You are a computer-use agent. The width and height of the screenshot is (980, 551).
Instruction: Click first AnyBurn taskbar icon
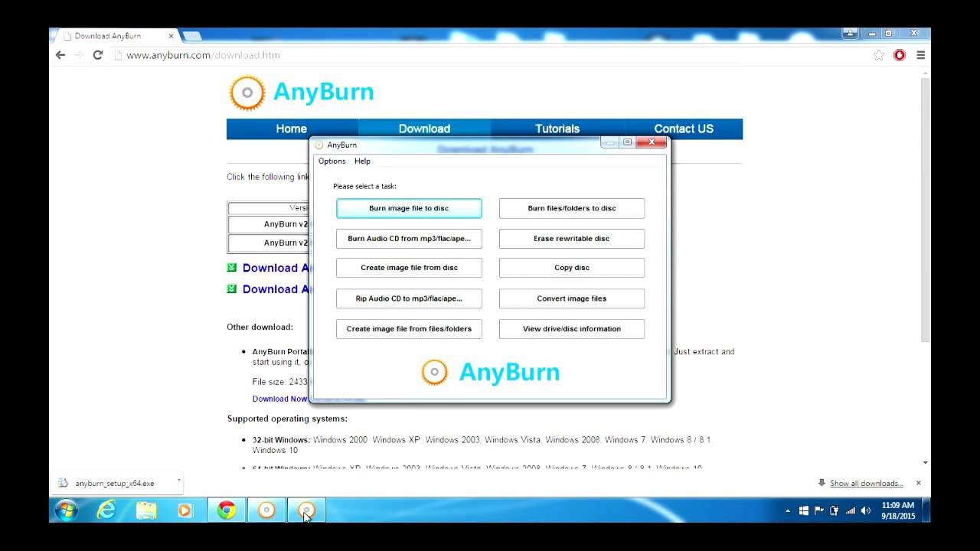click(x=266, y=510)
